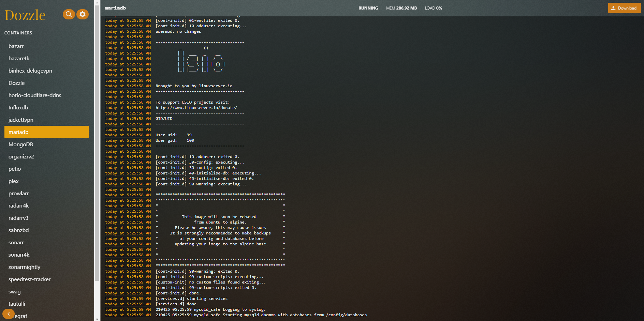The image size is (644, 321).
Task: Open the container search icon
Action: point(69,14)
